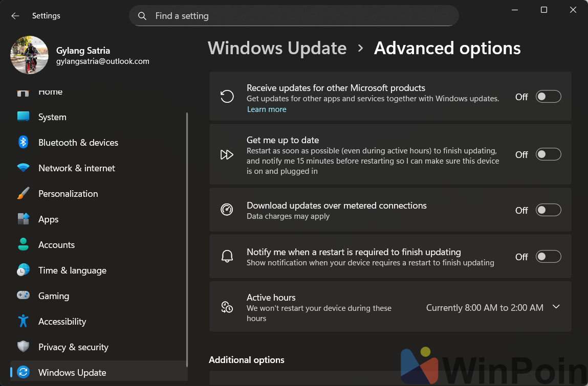588x386 pixels.
Task: Click the refresh icon beside Receive updates
Action: pos(227,96)
